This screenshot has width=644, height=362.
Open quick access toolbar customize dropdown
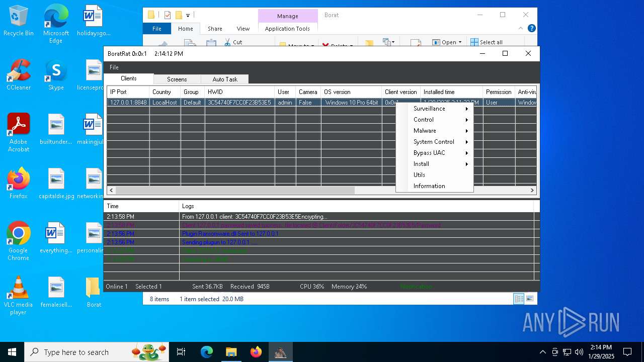188,16
